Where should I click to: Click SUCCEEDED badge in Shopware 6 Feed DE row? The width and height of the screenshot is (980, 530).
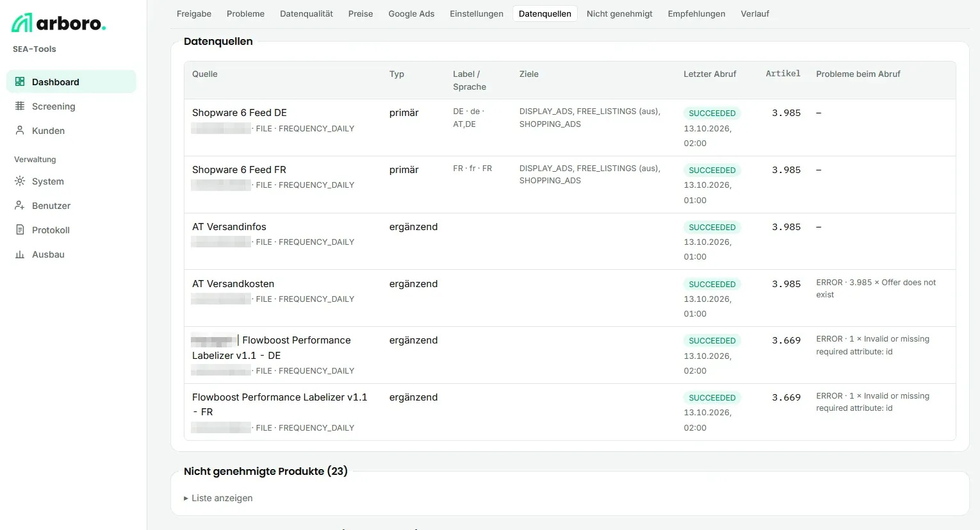[712, 113]
